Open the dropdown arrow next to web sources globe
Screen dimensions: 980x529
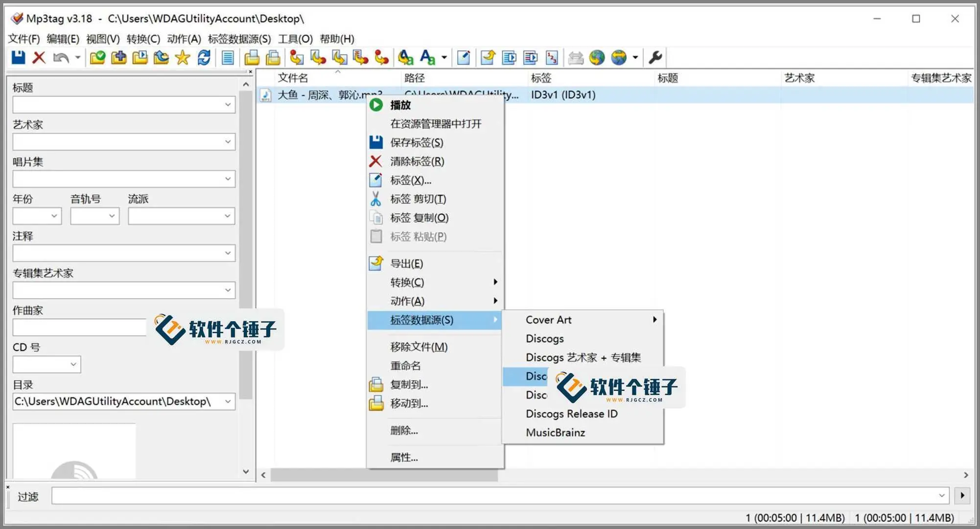(x=635, y=58)
